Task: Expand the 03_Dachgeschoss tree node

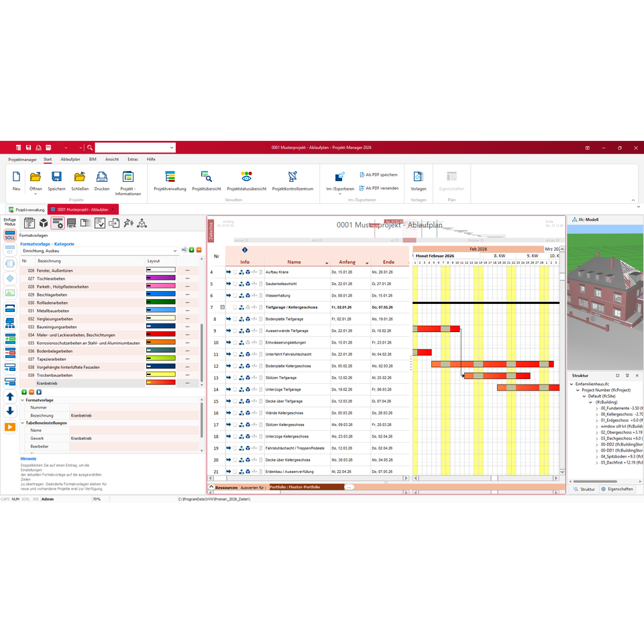Action: [x=597, y=439]
